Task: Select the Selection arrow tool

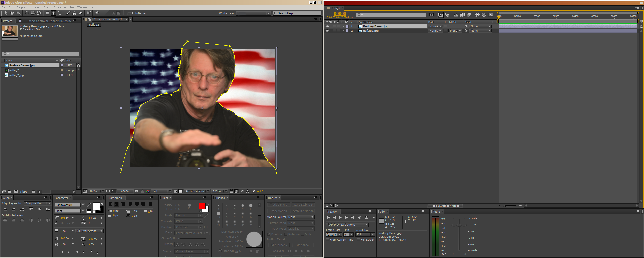Action: (6, 13)
